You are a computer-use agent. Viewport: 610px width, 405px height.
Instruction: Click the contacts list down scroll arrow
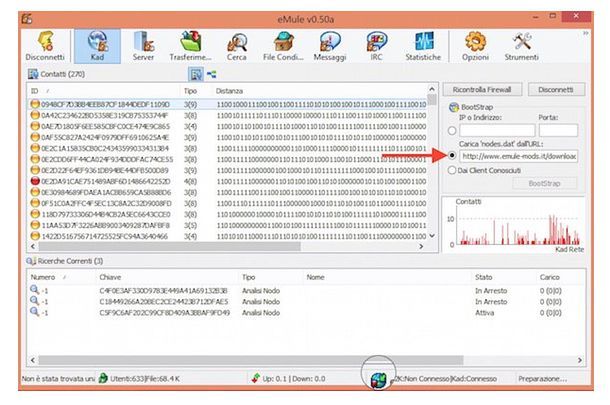(x=432, y=236)
